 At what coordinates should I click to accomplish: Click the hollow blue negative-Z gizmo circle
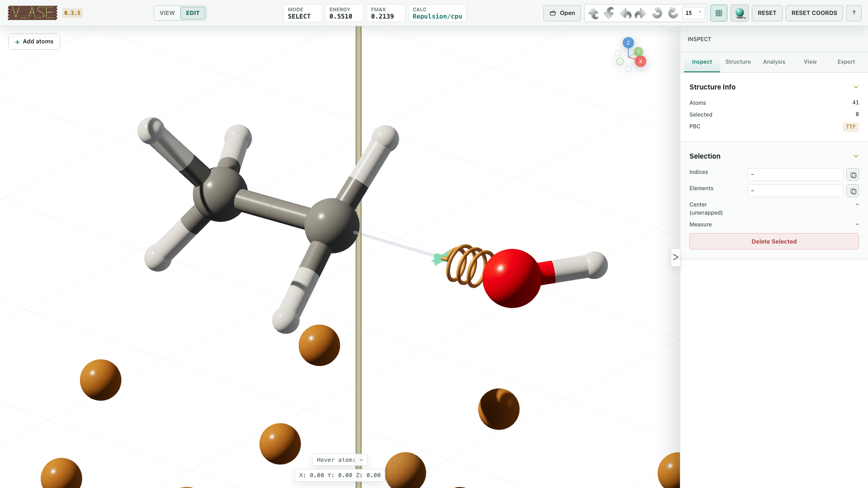click(x=628, y=69)
